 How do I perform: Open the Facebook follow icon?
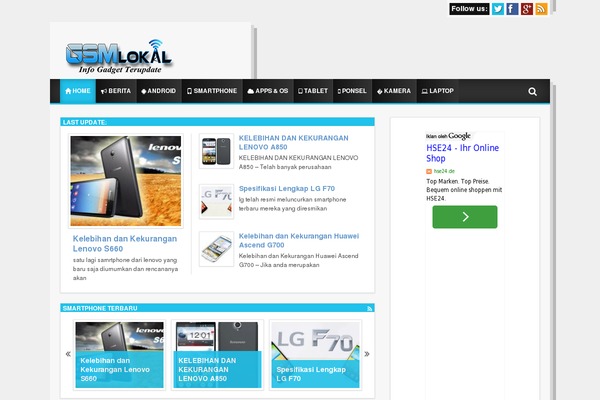[512, 9]
